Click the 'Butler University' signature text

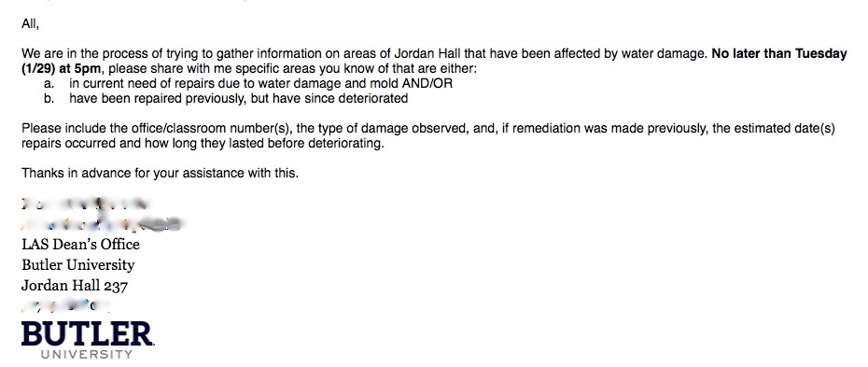78,264
